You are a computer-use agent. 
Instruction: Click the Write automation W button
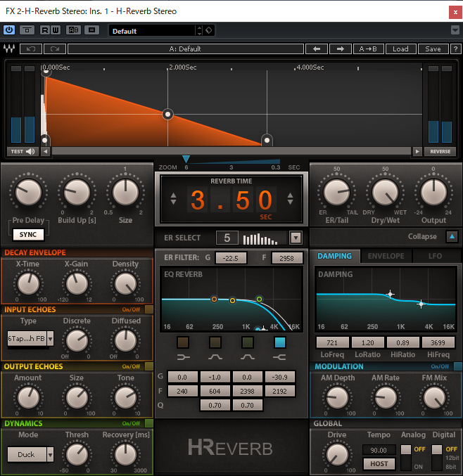56,30
